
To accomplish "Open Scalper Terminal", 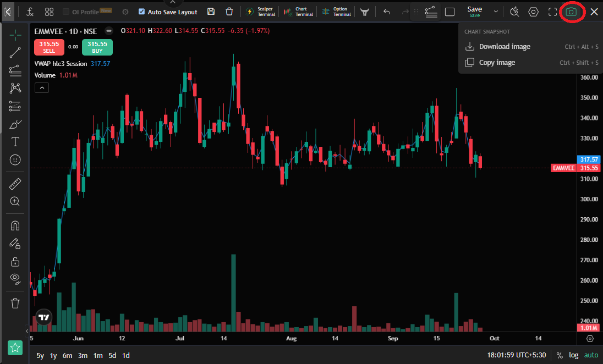I will pos(261,12).
